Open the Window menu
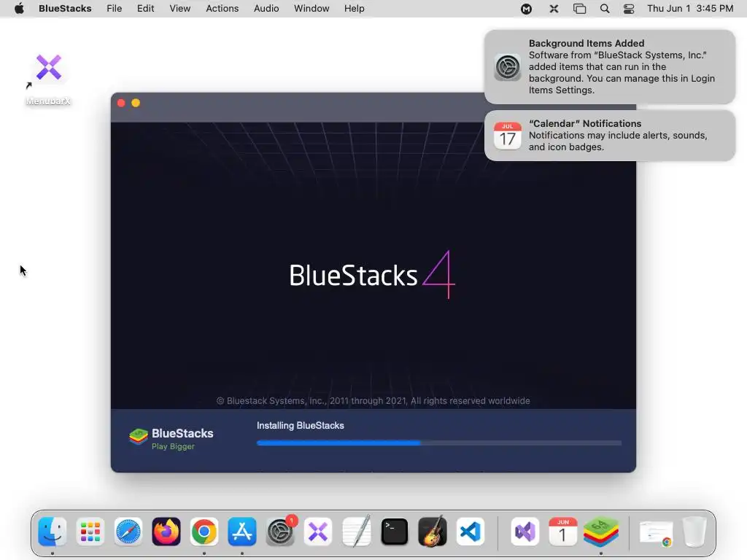 311,9
